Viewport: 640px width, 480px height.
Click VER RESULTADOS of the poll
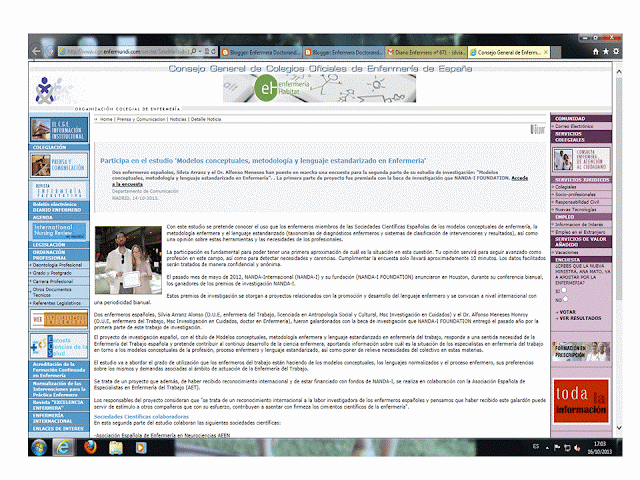click(x=580, y=318)
